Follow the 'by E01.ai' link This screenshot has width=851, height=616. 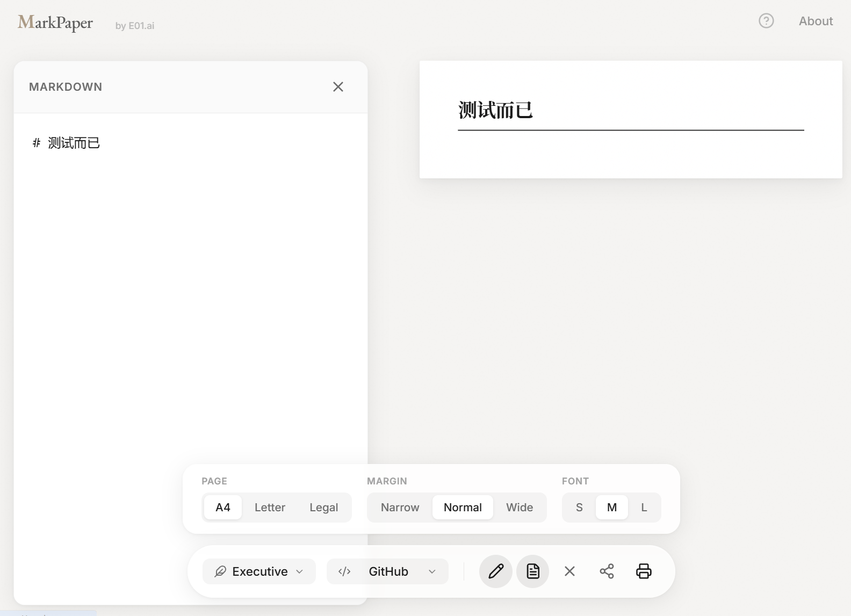coord(135,25)
